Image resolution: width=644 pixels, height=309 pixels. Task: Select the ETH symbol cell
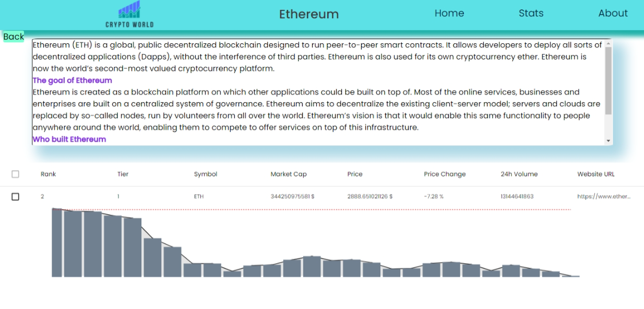point(198,196)
